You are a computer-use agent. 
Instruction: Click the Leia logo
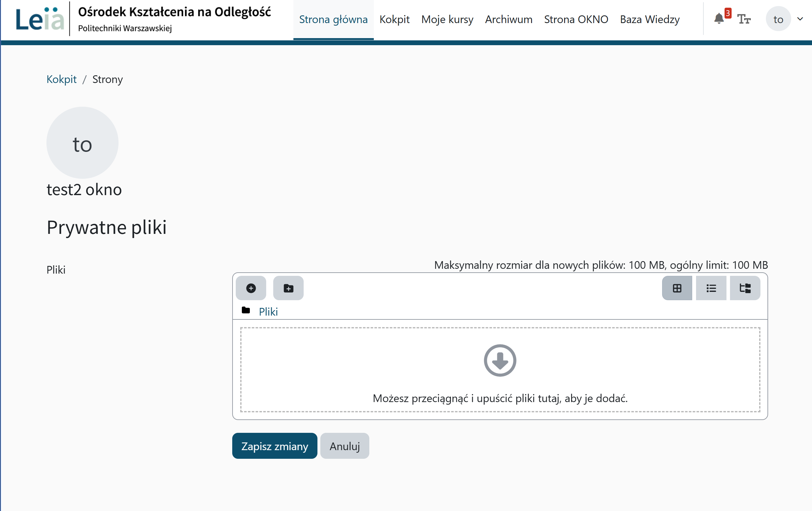[x=39, y=19]
